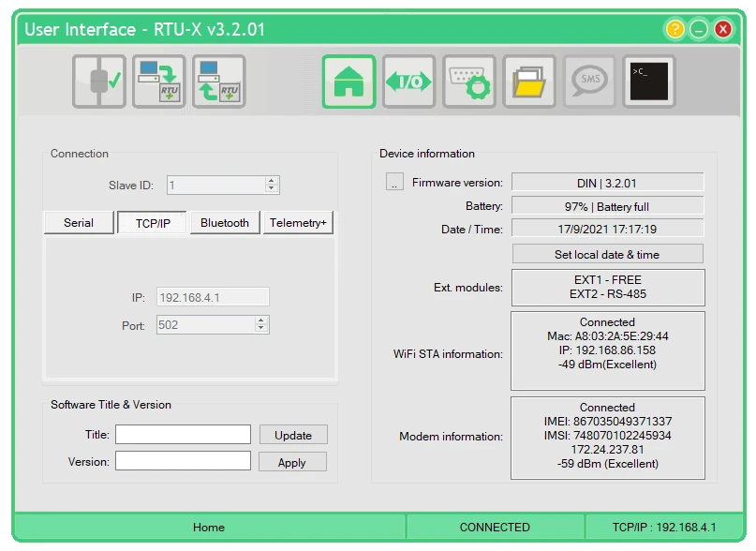Click the software Version input field
Image resolution: width=756 pixels, height=551 pixels.
184,461
